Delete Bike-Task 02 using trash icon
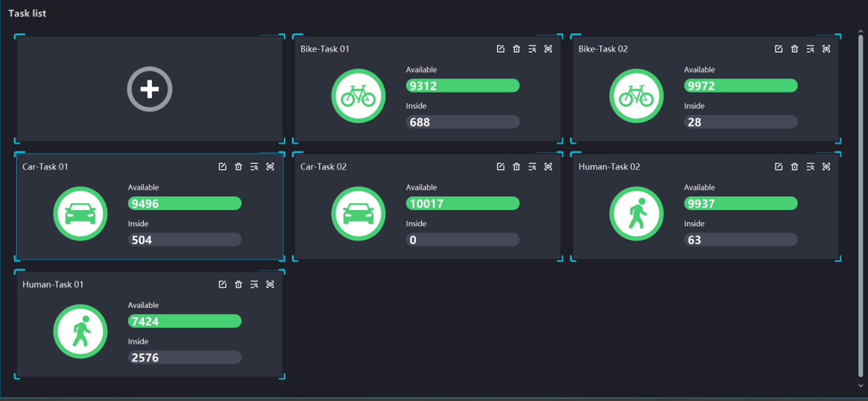 pos(794,49)
